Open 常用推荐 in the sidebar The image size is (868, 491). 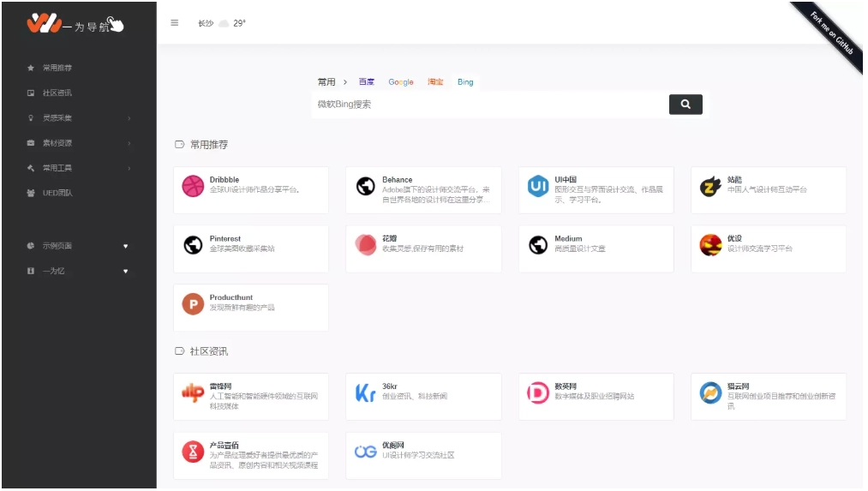[57, 68]
